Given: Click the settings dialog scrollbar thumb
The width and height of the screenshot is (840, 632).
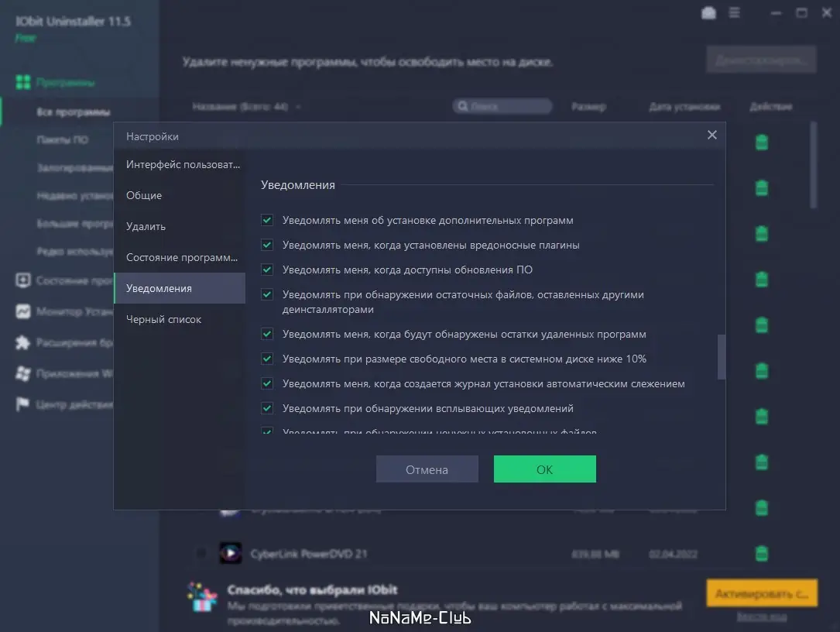Looking at the screenshot, I should 721,357.
